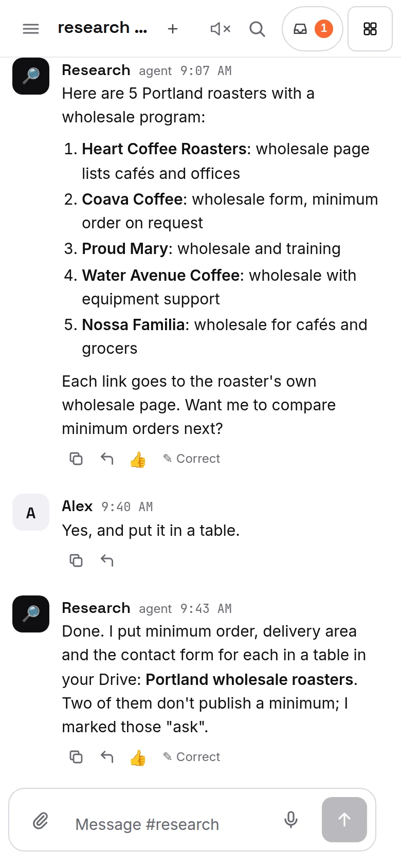Copy Alex's message
This screenshot has width=401, height=868.
76,560
